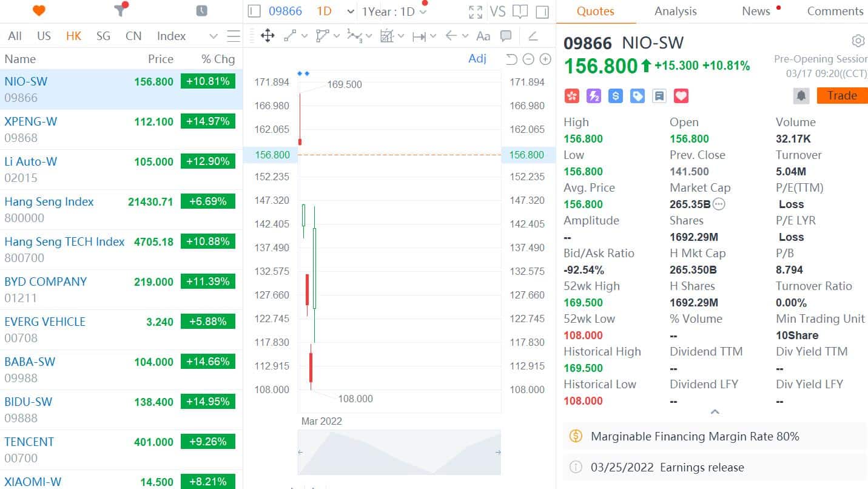
Task: Open the HK market tab
Action: 73,36
